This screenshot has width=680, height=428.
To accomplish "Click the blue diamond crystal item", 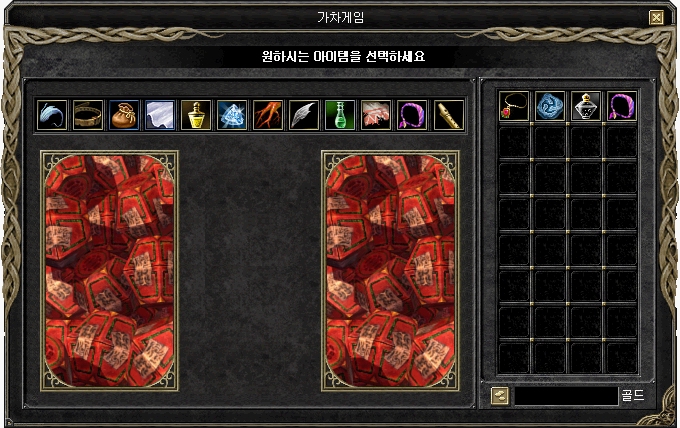I will [232, 115].
